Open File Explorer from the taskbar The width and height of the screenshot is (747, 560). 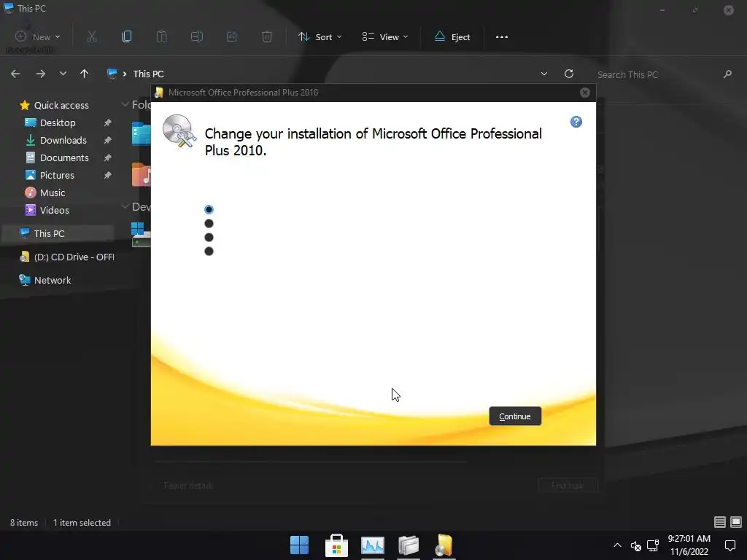[409, 545]
